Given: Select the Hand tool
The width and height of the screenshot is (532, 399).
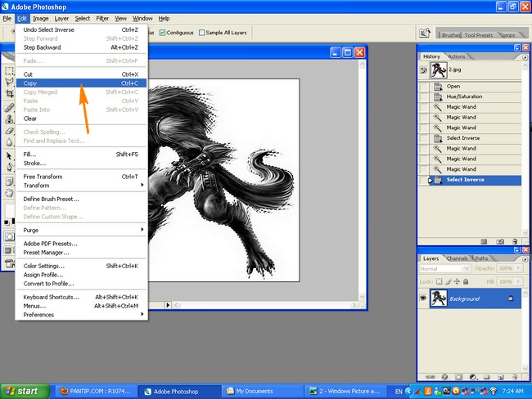Looking at the screenshot, I should pyautogui.click(x=9, y=193).
